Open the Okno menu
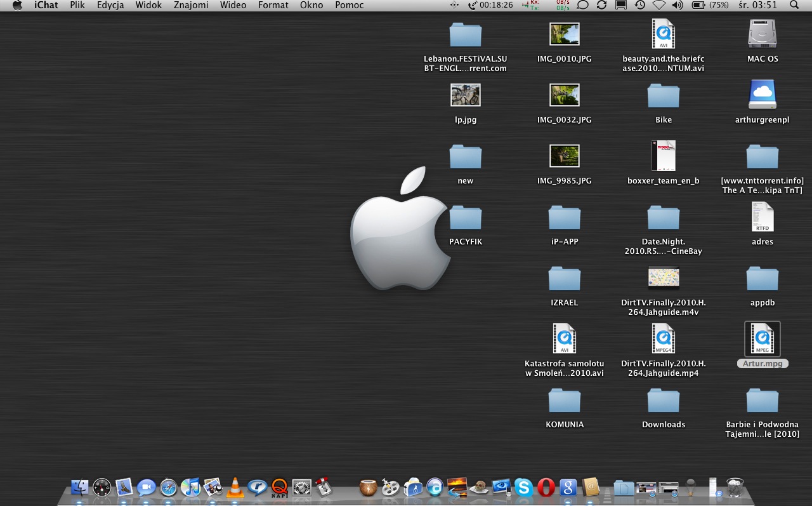Viewport: 812px width, 506px height. [x=311, y=5]
